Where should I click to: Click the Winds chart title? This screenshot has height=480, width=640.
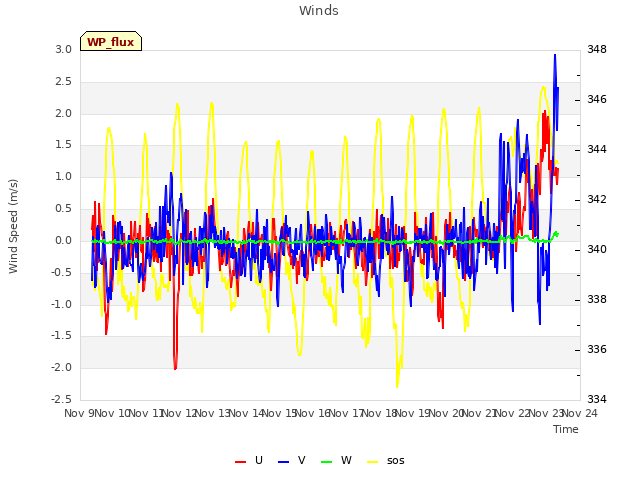tap(319, 11)
